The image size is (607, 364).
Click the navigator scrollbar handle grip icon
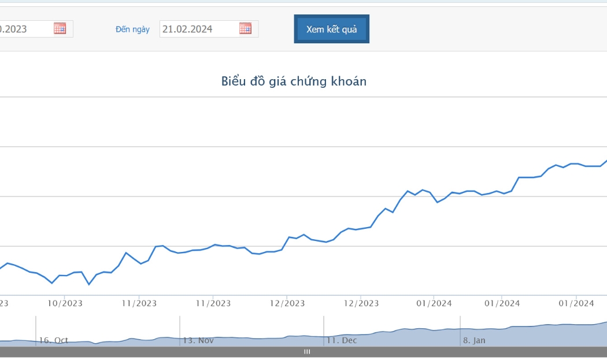click(307, 352)
